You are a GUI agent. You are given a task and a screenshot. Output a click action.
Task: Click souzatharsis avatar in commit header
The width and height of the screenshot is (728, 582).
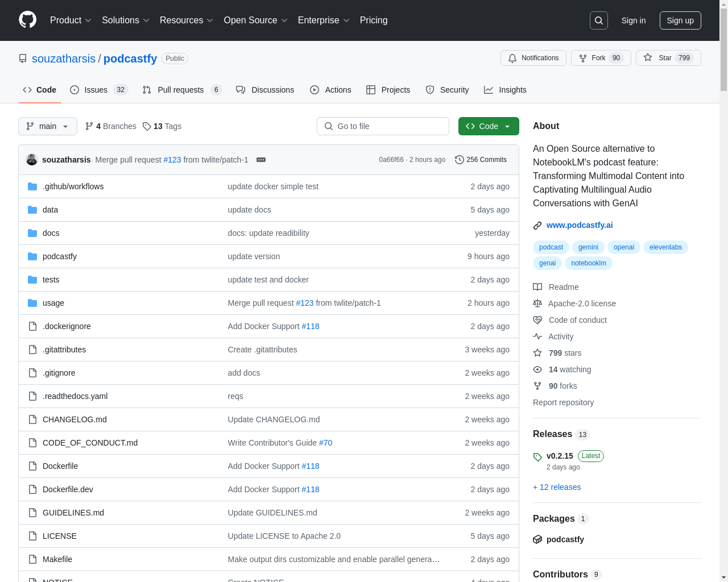(32, 160)
